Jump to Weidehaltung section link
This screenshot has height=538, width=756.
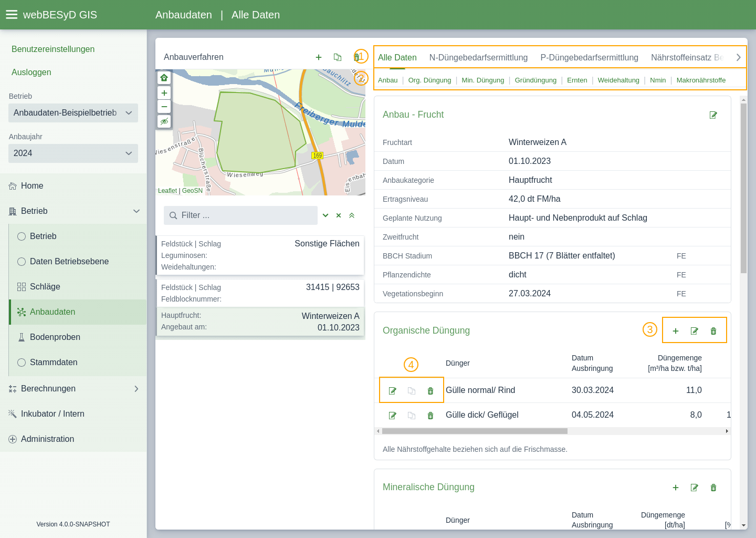pyautogui.click(x=618, y=80)
